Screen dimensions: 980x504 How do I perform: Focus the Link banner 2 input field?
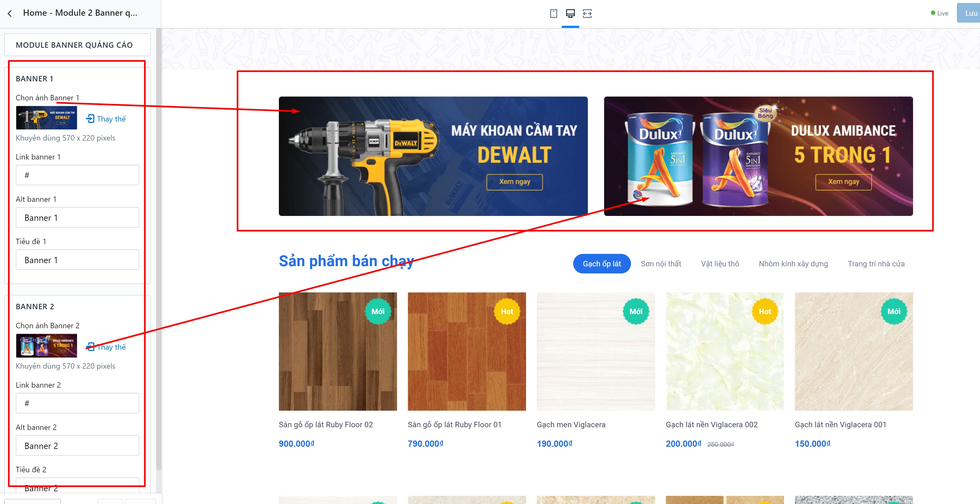tap(78, 403)
